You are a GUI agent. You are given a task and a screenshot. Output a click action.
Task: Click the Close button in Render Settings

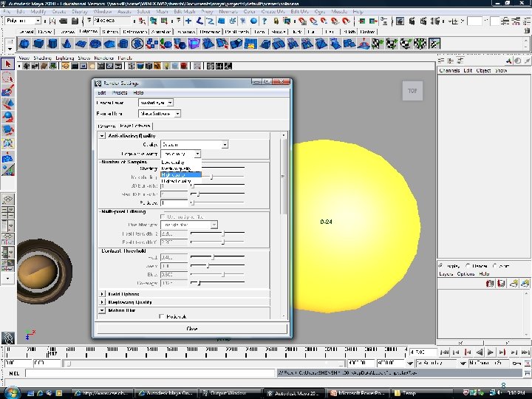tap(192, 328)
